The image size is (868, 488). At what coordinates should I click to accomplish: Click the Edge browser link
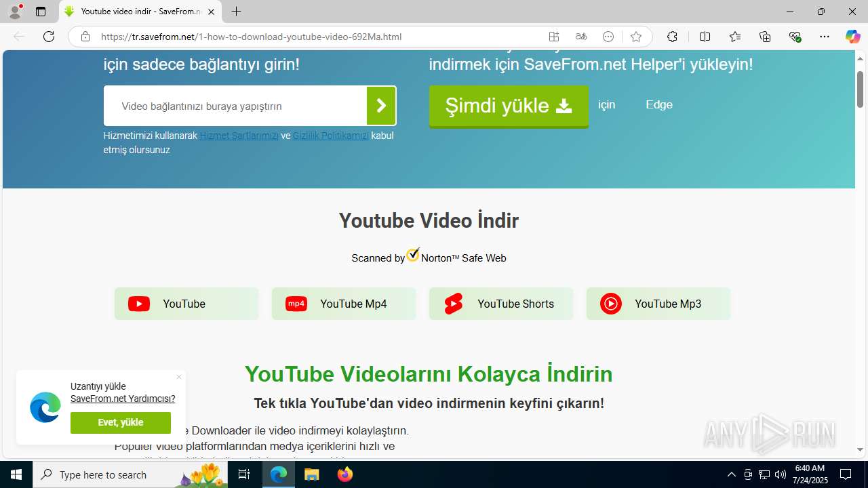pyautogui.click(x=659, y=104)
